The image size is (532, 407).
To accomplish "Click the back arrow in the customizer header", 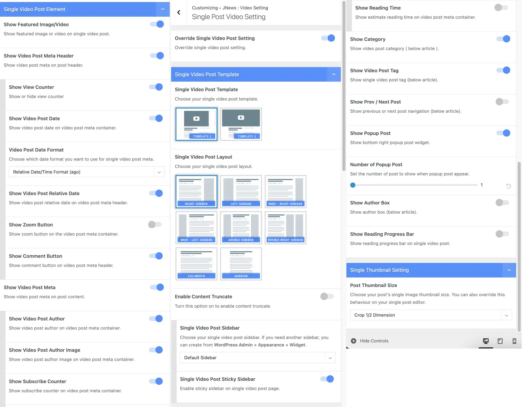I will 179,13.
